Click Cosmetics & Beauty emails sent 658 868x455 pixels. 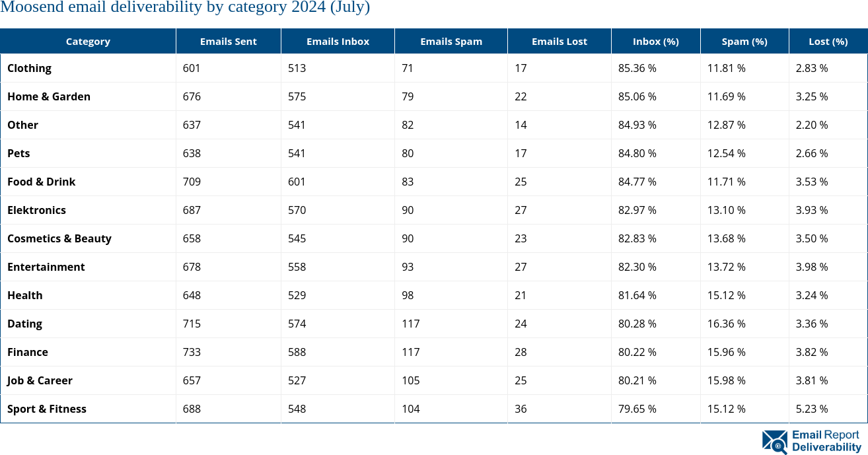click(x=192, y=238)
